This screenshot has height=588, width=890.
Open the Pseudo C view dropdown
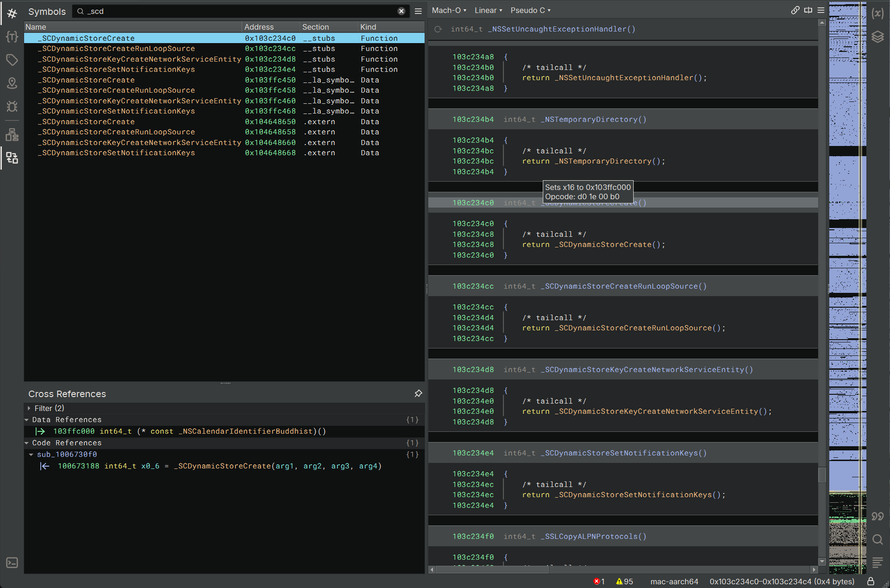530,10
